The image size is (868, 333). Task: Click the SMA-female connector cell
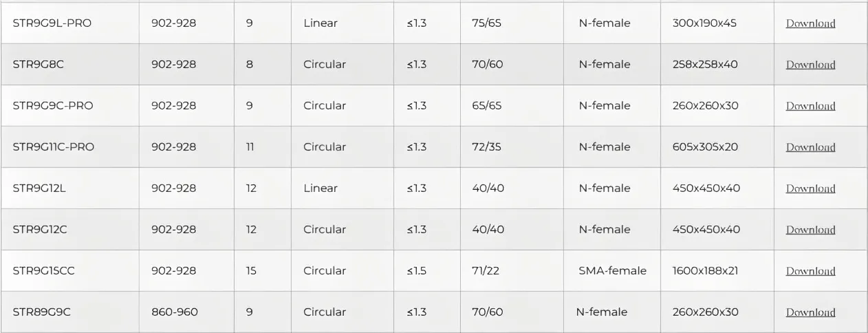(x=612, y=271)
